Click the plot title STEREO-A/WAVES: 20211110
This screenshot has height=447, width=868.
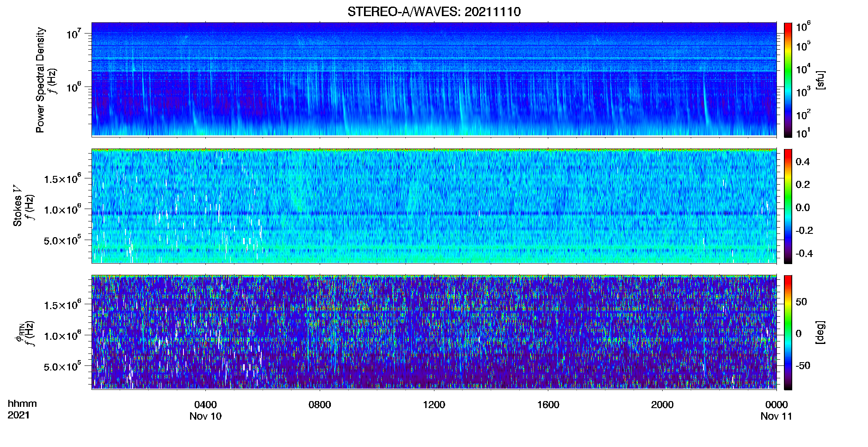click(434, 12)
